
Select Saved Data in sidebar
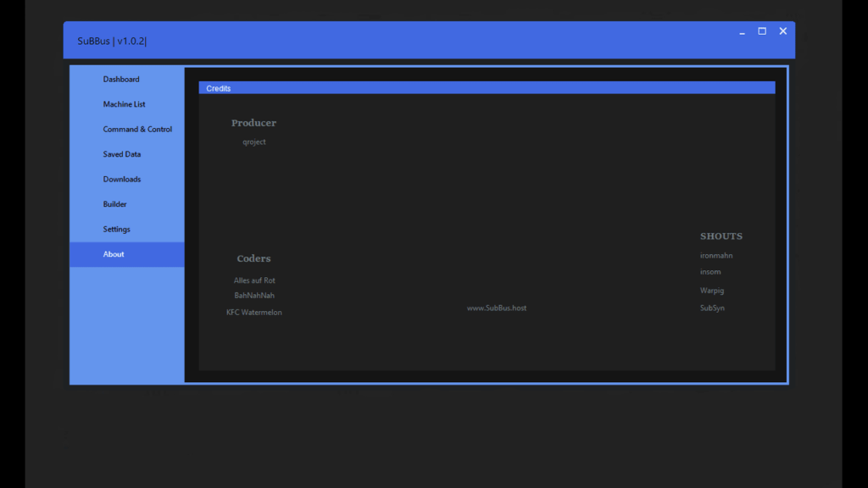click(x=127, y=154)
